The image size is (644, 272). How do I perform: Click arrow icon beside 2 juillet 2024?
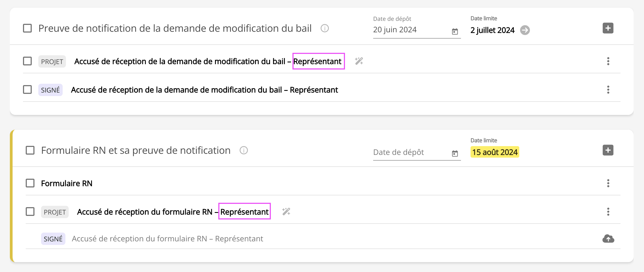tap(525, 30)
